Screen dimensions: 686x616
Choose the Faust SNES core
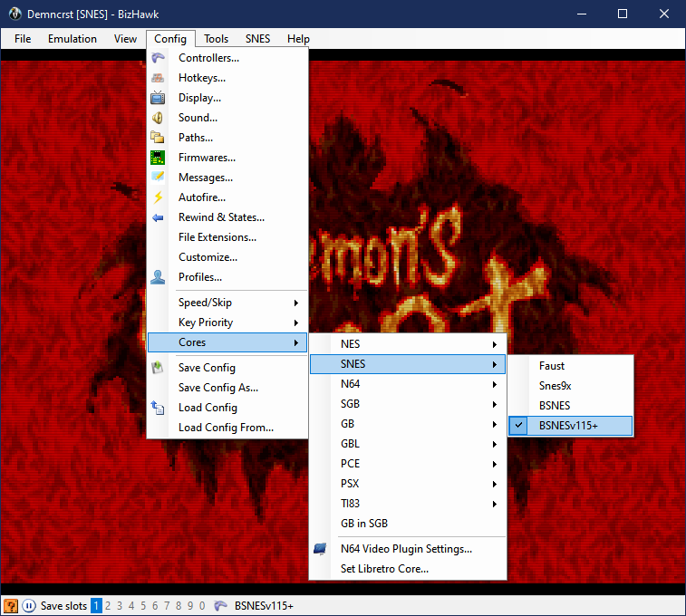coord(551,366)
